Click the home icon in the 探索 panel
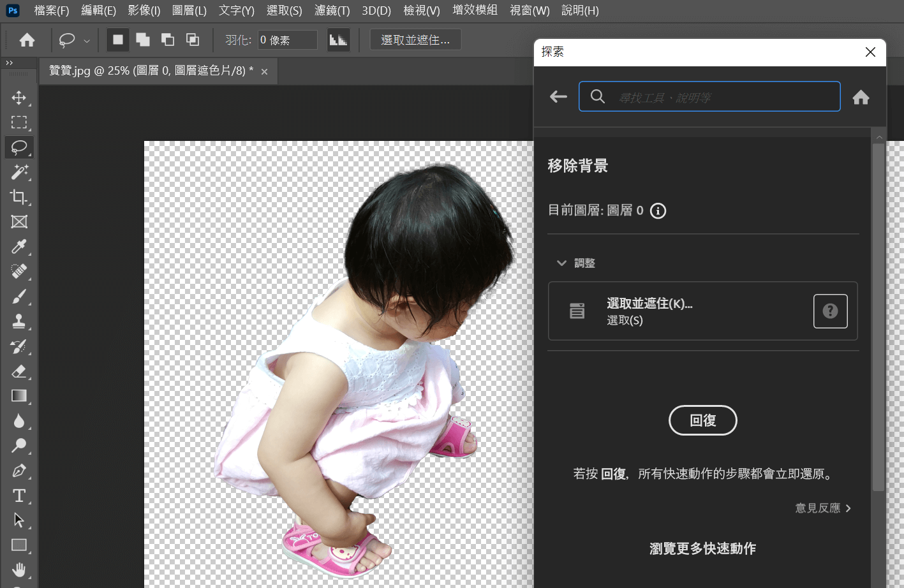This screenshot has height=588, width=904. pyautogui.click(x=861, y=97)
